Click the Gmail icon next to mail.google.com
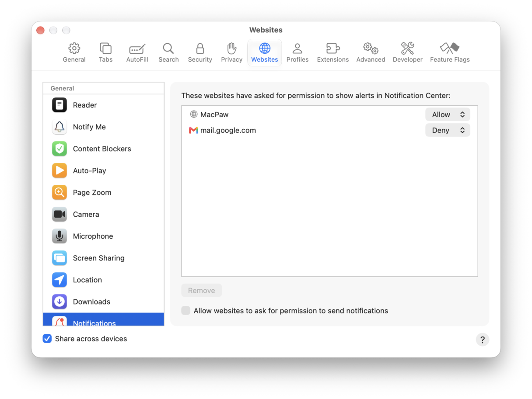The height and width of the screenshot is (399, 532). (193, 130)
